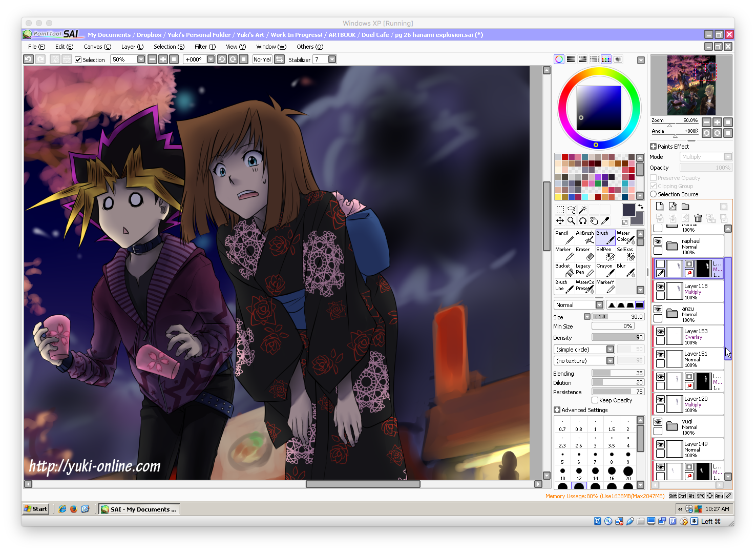Select the Crayon tool

point(605,270)
